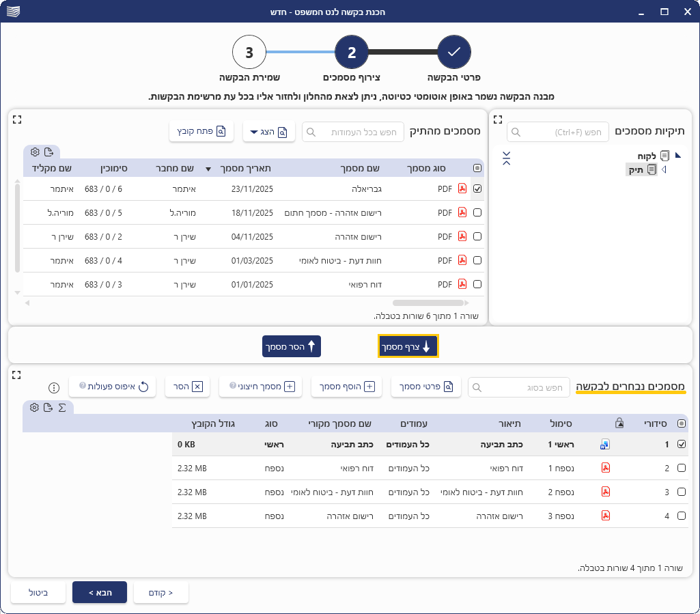Collapse all folders using the collapse arrows icon

point(506,159)
